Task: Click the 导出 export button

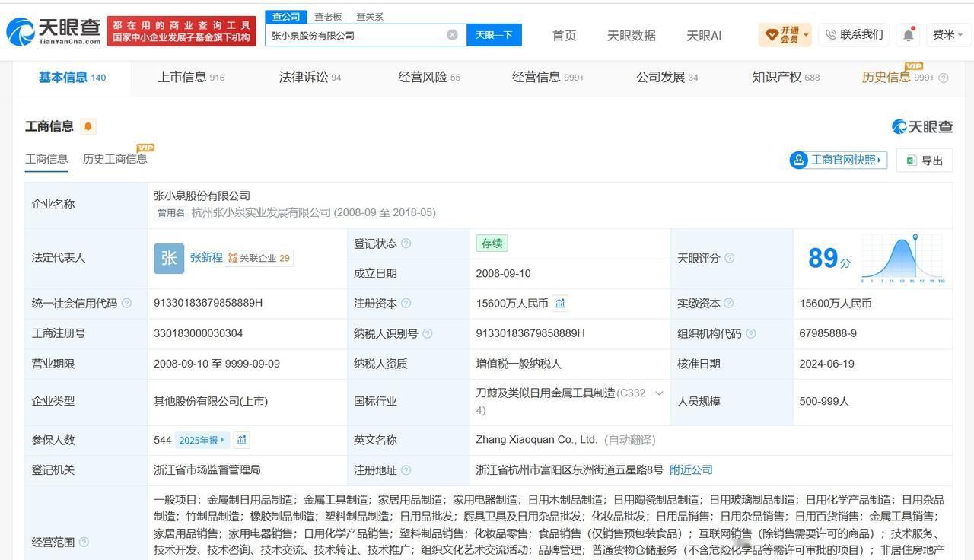Action: click(925, 161)
